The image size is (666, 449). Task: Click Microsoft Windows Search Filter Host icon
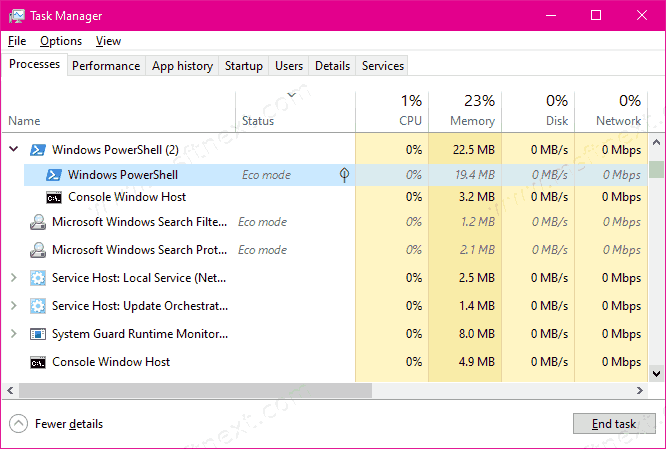click(x=38, y=222)
